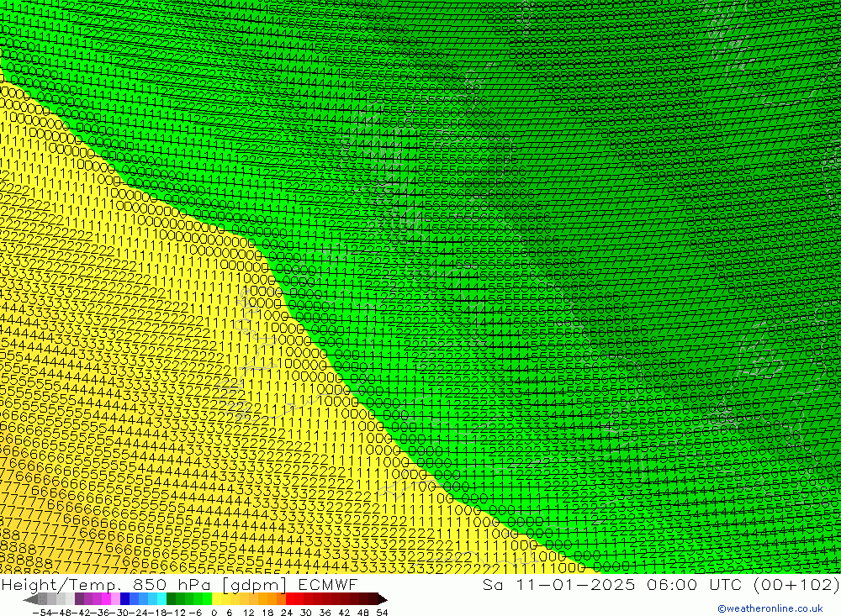Image resolution: width=841 pixels, height=616 pixels.
Task: Click the right dark-red arrow of the legend
Action: (383, 599)
